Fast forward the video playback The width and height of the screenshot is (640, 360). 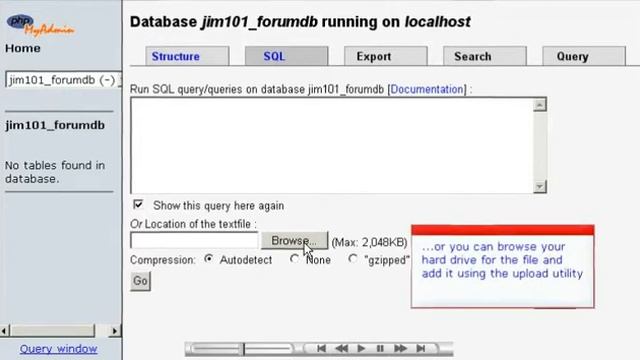point(400,349)
